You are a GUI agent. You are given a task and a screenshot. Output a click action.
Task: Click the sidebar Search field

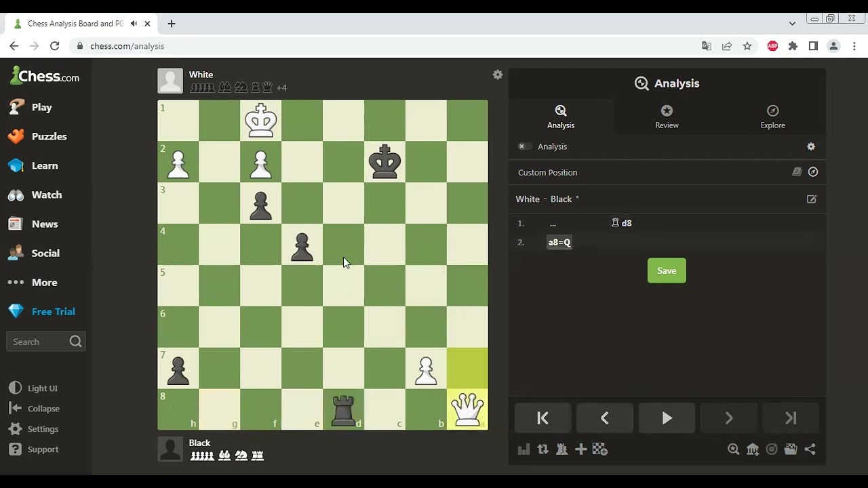point(46,342)
